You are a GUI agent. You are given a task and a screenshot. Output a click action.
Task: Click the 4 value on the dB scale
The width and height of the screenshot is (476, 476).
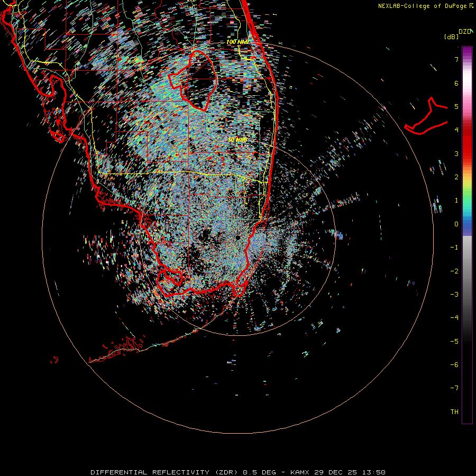pos(456,130)
